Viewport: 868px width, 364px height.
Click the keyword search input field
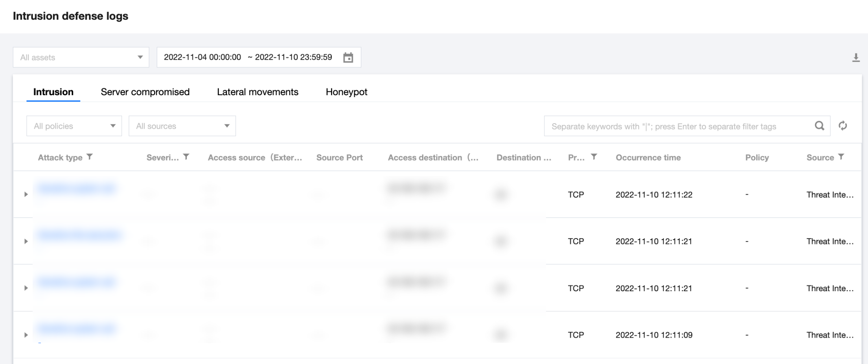click(x=676, y=126)
